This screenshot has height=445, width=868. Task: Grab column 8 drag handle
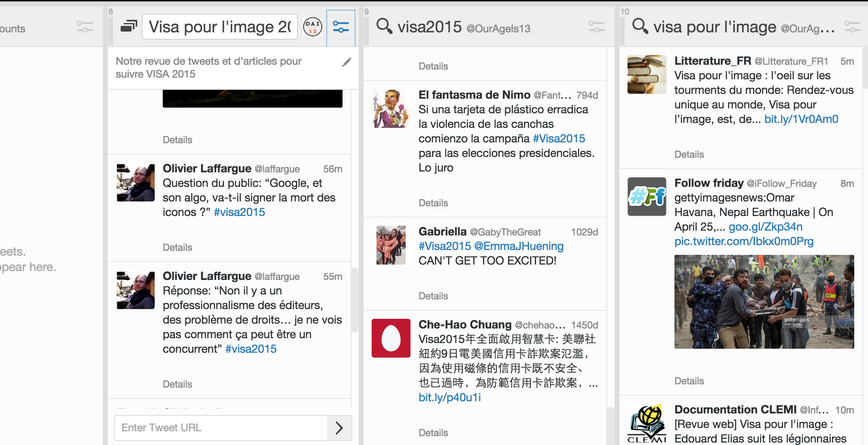click(111, 31)
